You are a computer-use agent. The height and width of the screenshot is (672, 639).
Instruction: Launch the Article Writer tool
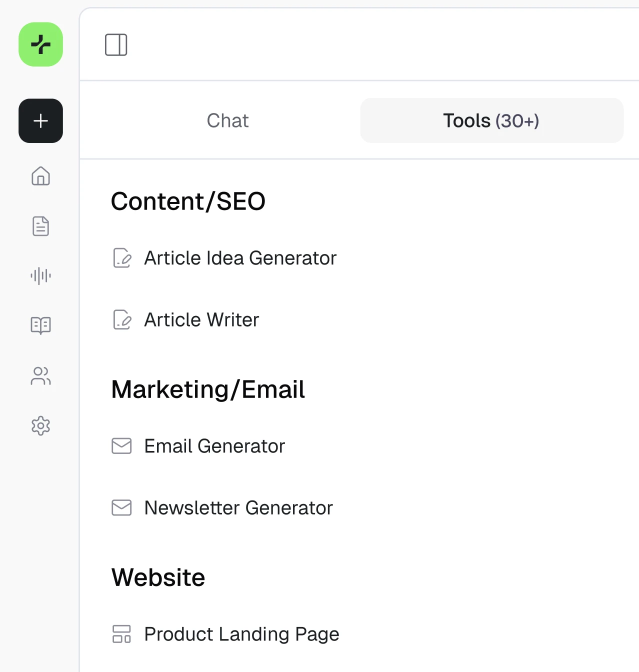[185, 320]
